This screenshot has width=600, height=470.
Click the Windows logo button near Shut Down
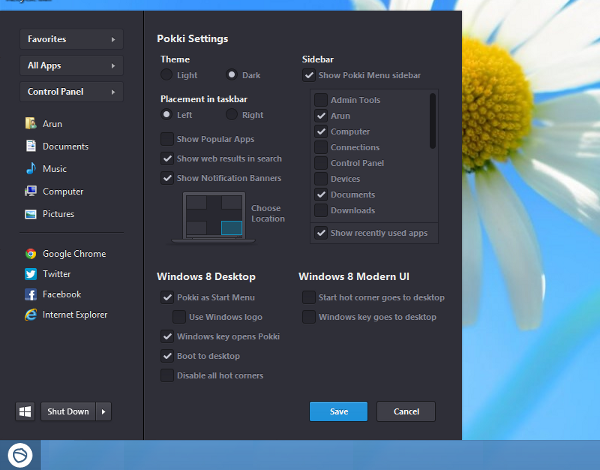click(x=25, y=411)
